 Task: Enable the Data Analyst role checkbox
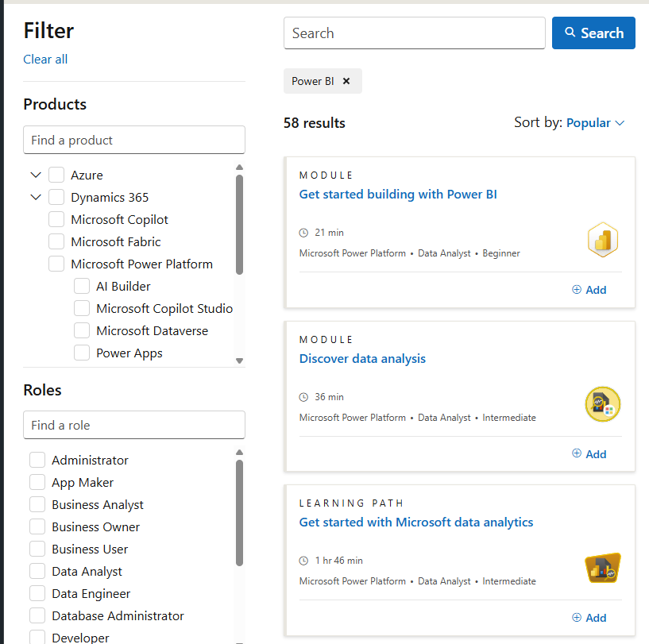[x=37, y=572]
